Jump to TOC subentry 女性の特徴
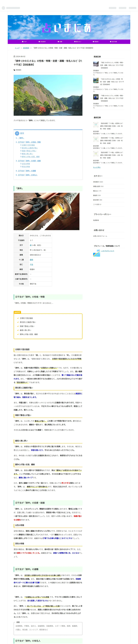This screenshot has width=138, height=644. [x=26, y=164]
